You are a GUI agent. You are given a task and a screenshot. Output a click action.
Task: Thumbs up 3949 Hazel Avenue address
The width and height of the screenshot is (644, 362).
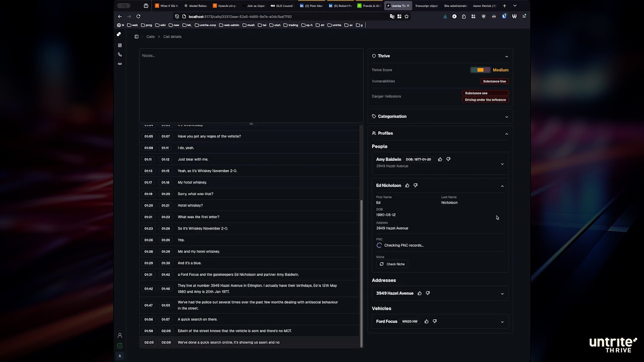[x=420, y=293]
